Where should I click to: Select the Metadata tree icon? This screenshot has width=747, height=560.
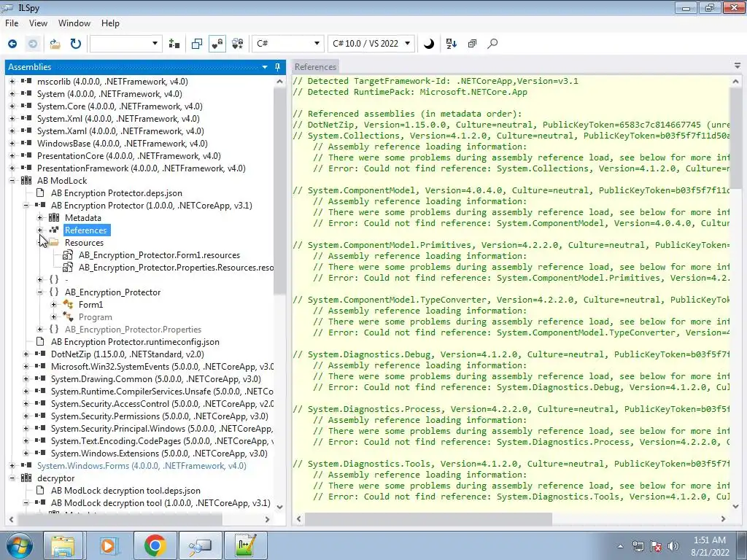(x=54, y=217)
